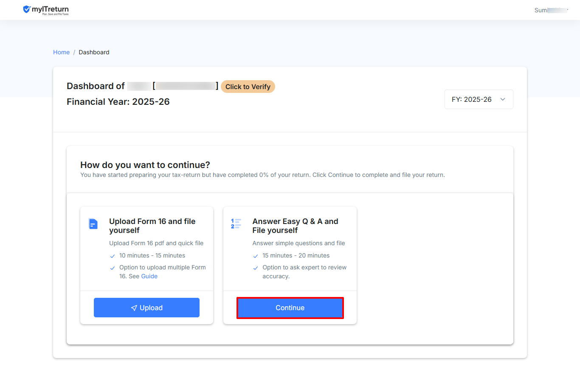Click '10 minutes - 15 minutes' text
The image size is (580, 392).
point(152,255)
